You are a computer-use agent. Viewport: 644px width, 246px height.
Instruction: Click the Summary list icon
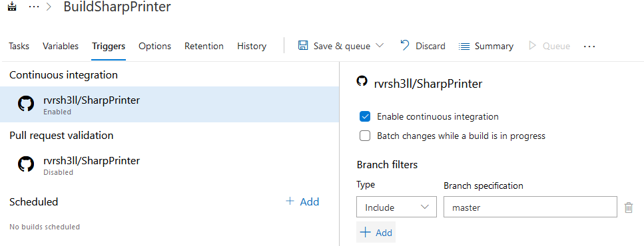464,47
